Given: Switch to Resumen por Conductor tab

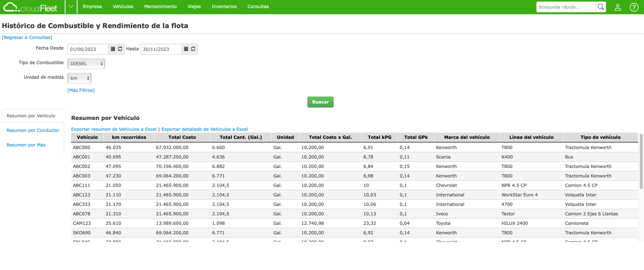Looking at the screenshot, I should point(33,130).
